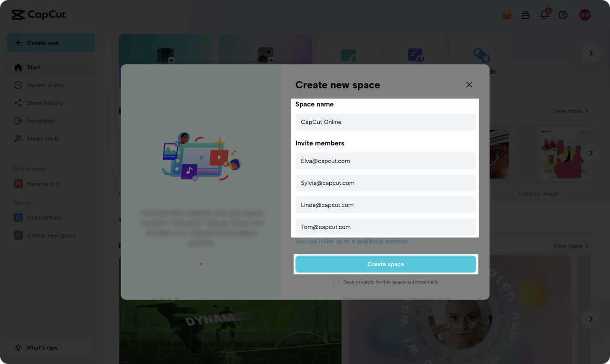Image resolution: width=610 pixels, height=364 pixels.
Task: Open Share history in the sidebar
Action: 51,103
